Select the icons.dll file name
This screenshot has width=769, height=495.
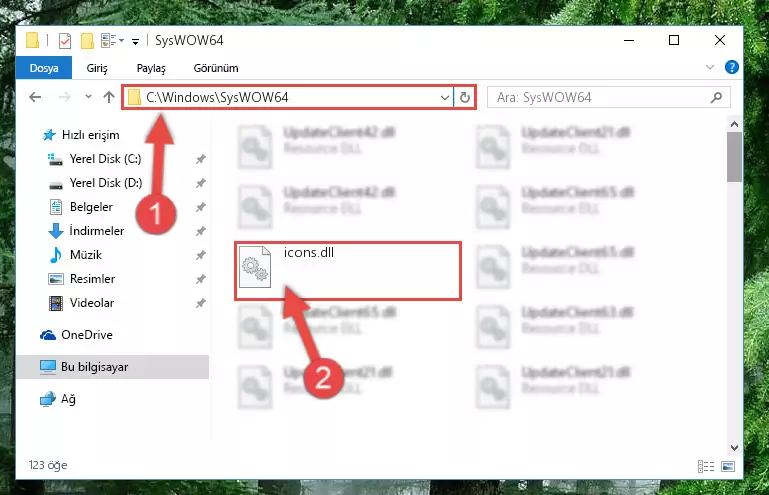pyautogui.click(x=308, y=253)
